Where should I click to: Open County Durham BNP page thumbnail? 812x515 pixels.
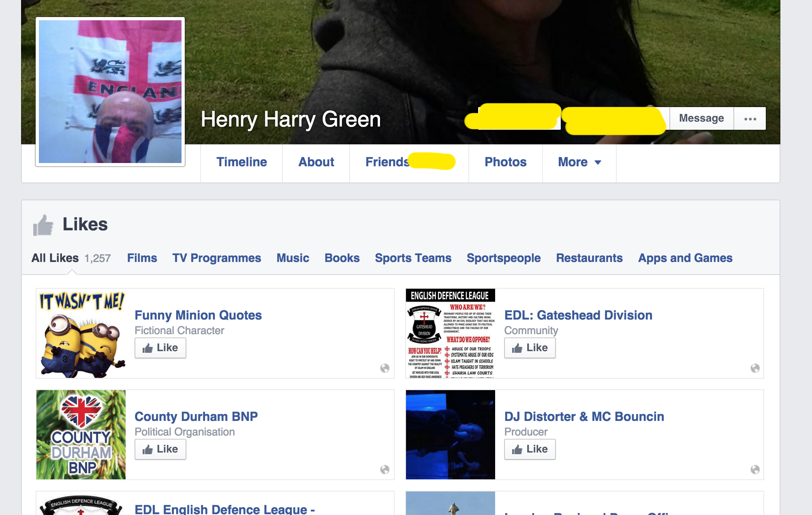click(x=81, y=435)
